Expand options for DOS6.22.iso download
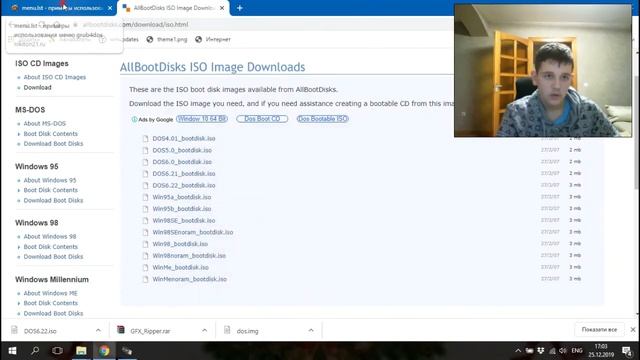Screen dimensions: 640x360 [98, 331]
